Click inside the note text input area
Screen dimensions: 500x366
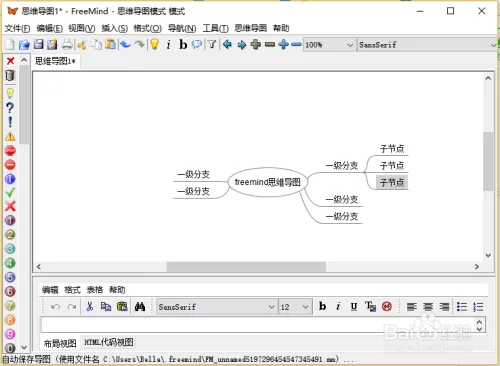click(258, 325)
